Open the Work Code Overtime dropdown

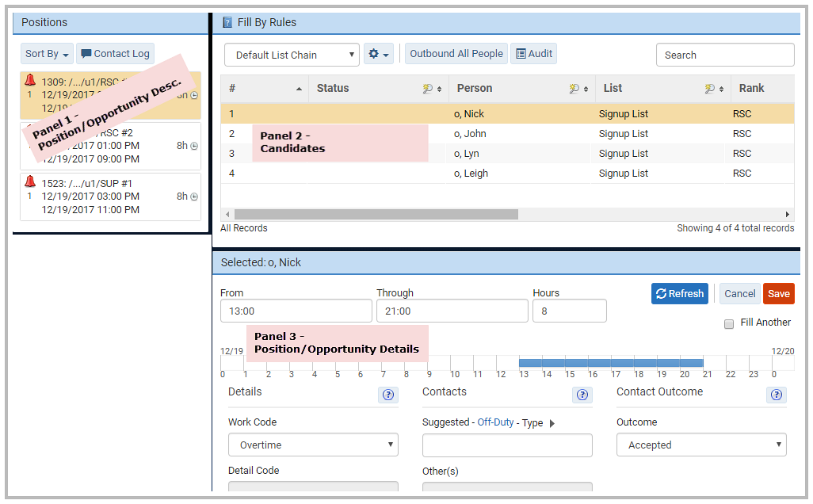(x=313, y=445)
